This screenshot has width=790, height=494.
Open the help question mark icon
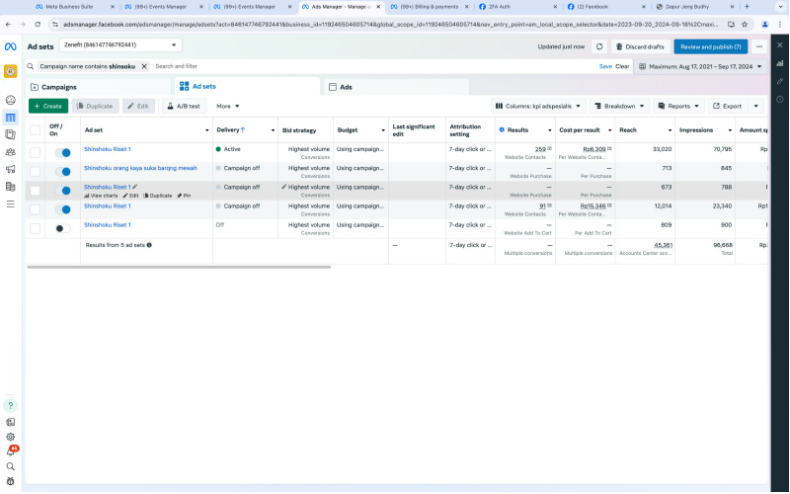click(x=11, y=405)
